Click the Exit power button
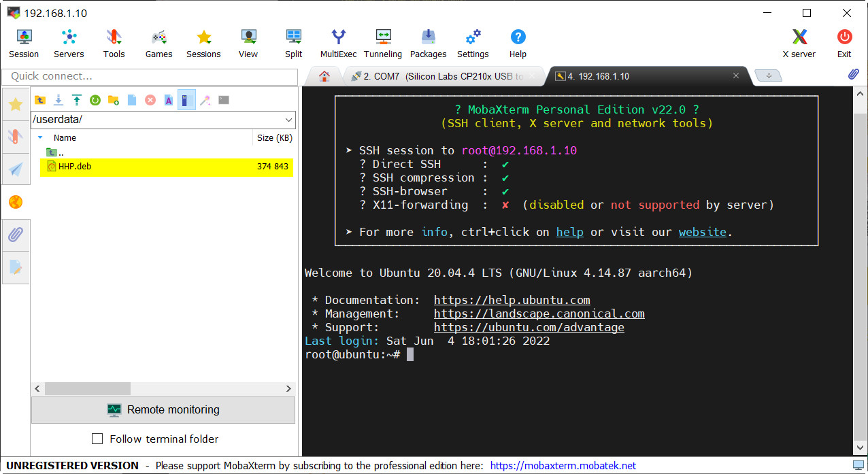868x474 pixels. click(844, 44)
